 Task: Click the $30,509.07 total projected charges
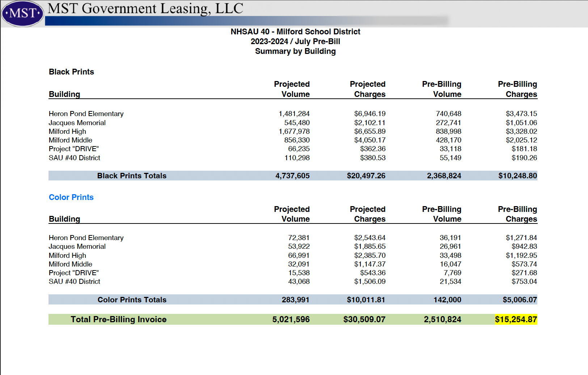click(364, 320)
